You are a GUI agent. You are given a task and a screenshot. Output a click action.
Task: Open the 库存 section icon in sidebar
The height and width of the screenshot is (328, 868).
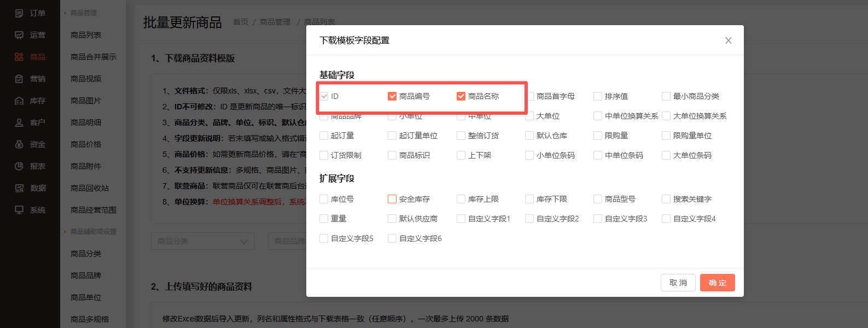[19, 101]
